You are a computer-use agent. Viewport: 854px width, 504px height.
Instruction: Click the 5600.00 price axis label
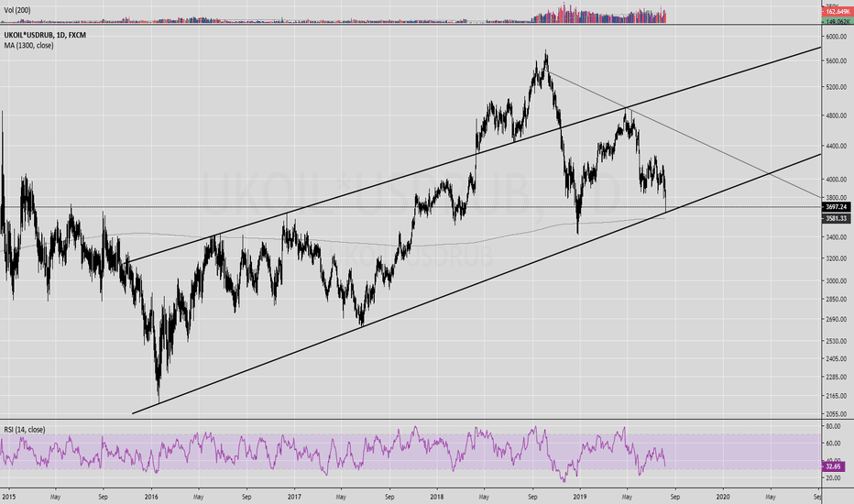click(x=836, y=61)
